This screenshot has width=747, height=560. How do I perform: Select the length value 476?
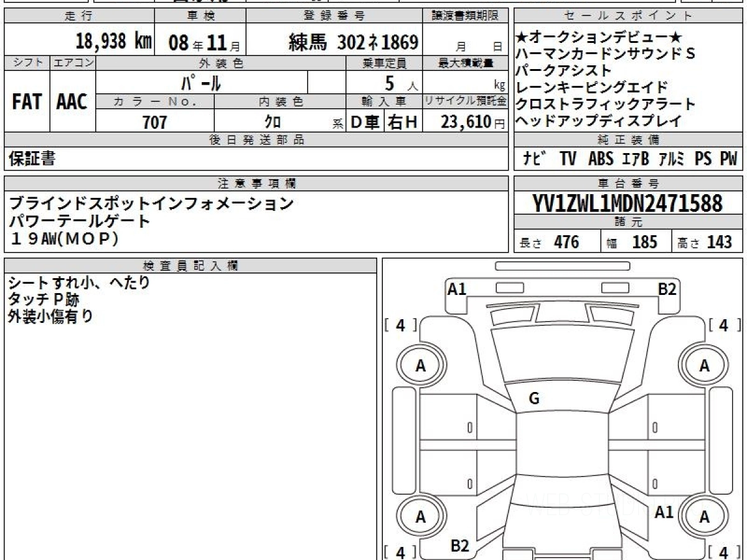567,241
